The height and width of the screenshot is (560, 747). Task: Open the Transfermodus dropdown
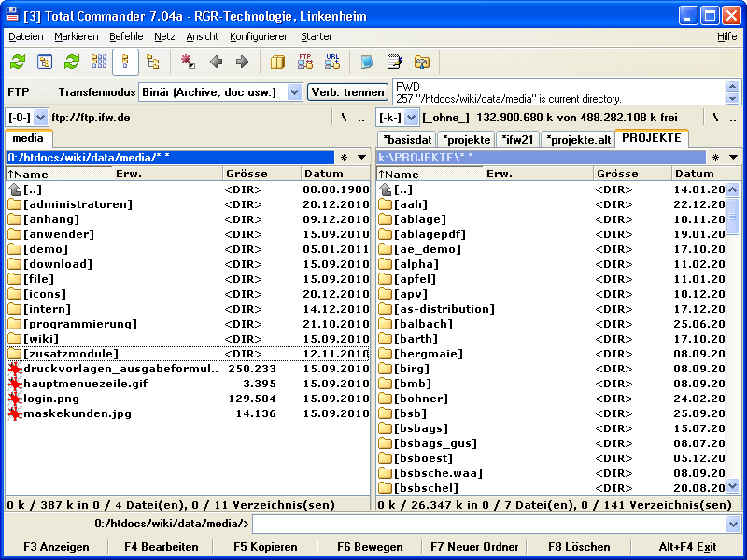(294, 92)
